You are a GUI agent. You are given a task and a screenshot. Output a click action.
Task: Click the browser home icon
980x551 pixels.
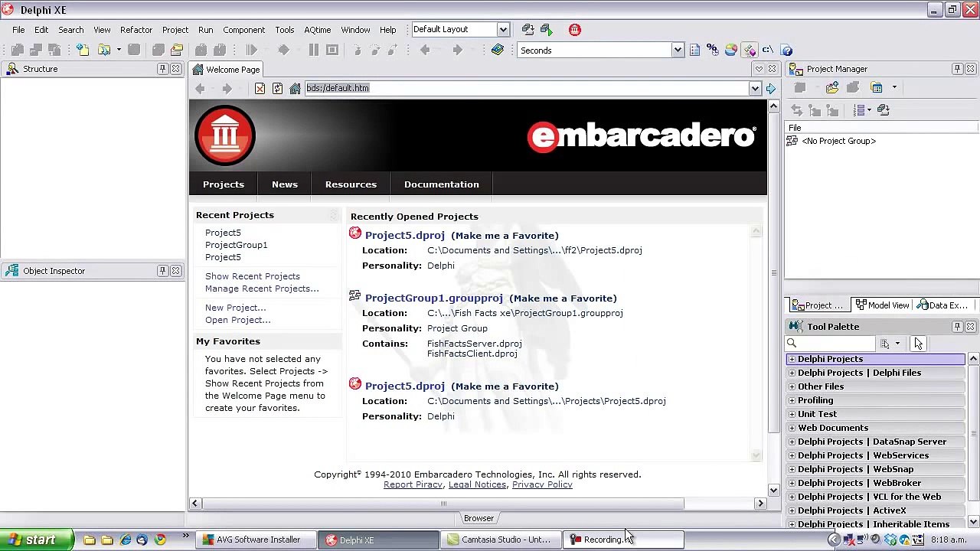click(x=295, y=88)
